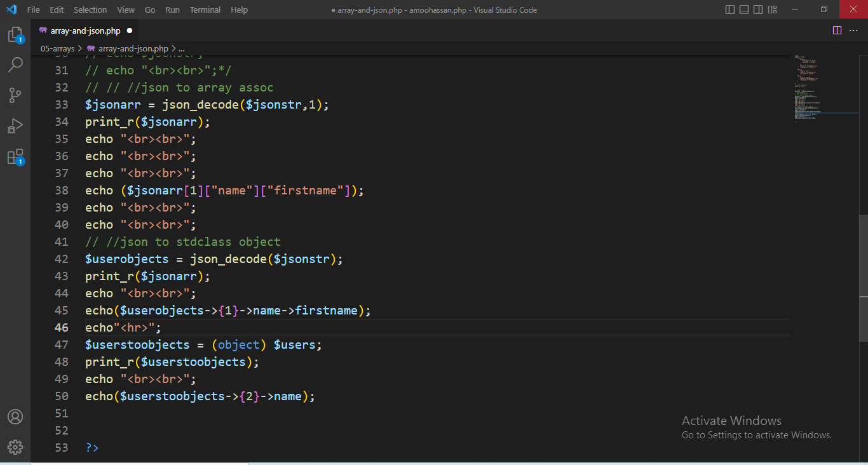Open the Terminal menu

205,10
